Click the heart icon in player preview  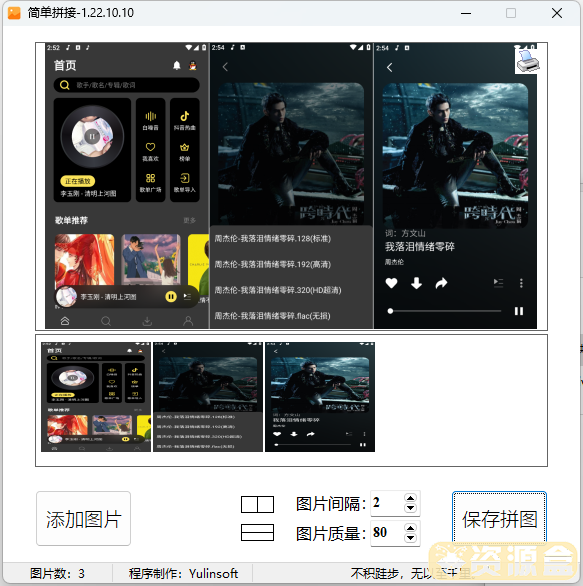(391, 283)
